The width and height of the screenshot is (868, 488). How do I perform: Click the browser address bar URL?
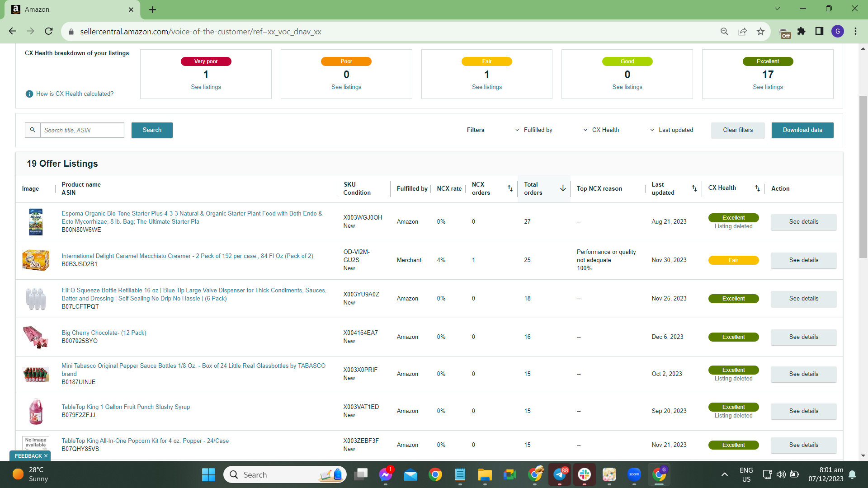201,32
